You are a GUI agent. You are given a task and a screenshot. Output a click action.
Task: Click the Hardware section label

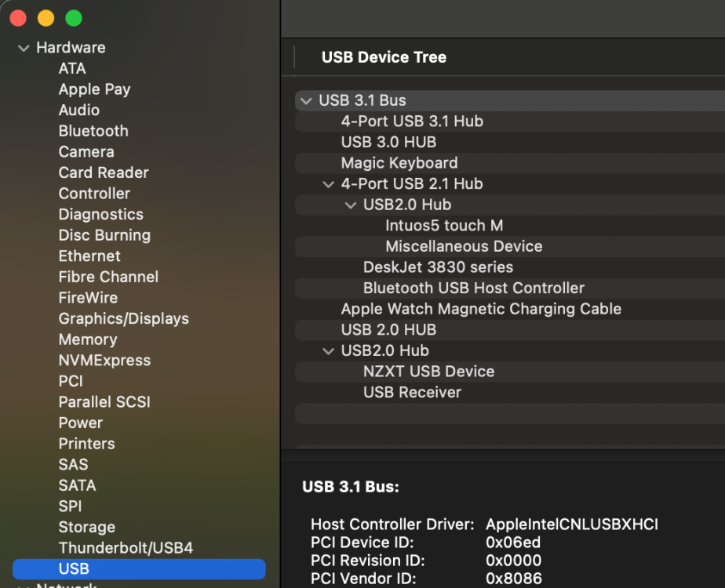[71, 48]
